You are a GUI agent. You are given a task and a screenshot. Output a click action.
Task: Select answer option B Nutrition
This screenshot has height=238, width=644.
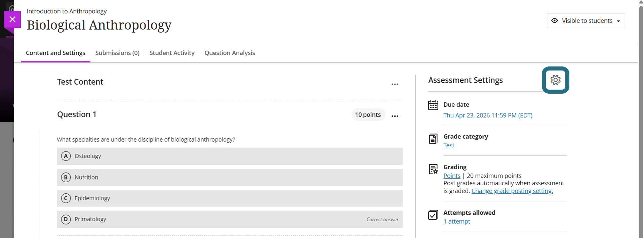[x=230, y=177]
